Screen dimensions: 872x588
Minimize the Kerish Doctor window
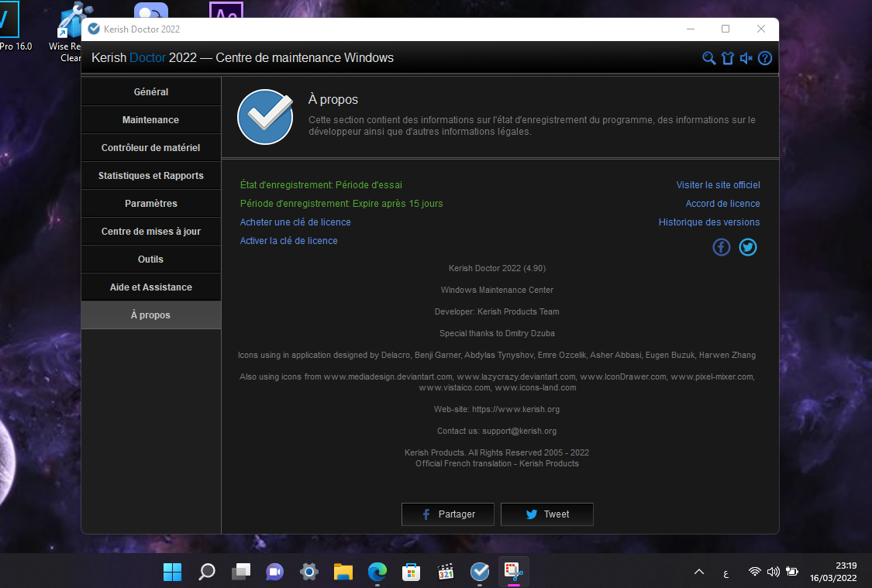point(691,29)
